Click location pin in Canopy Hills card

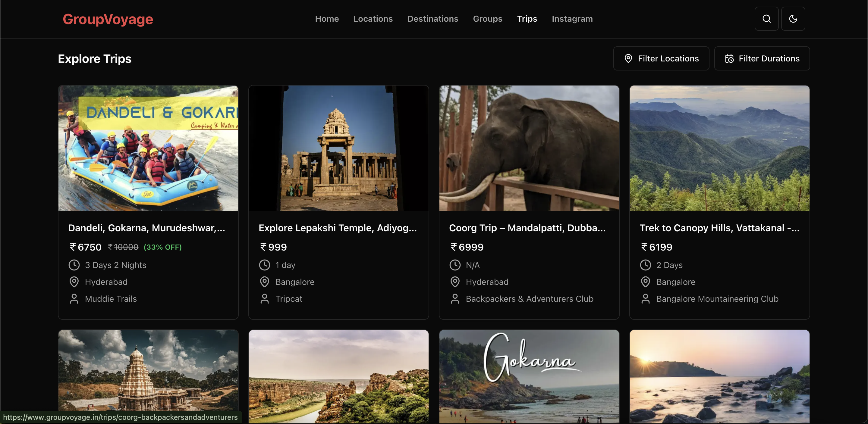pos(645,282)
